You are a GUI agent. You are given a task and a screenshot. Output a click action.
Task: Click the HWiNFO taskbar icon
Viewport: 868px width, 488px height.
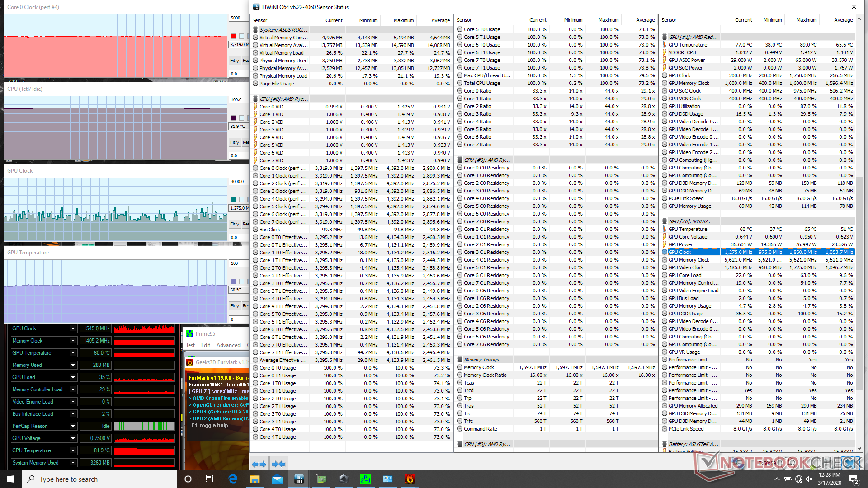tap(299, 479)
